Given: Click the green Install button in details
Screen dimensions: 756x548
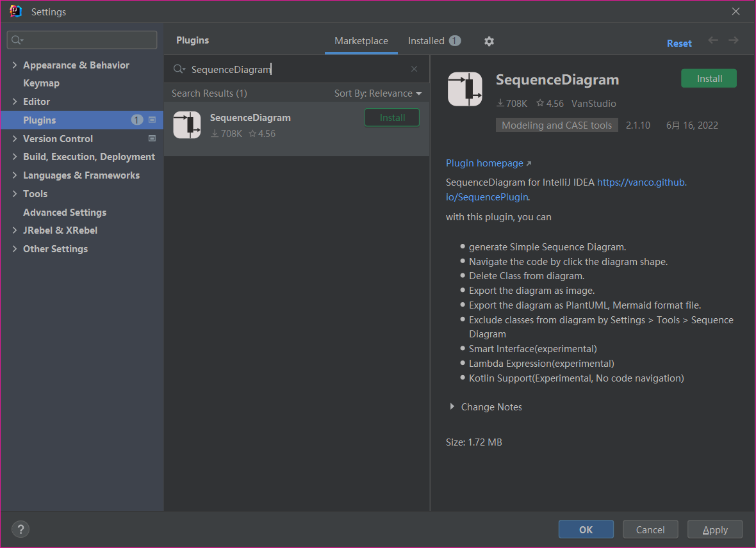Looking at the screenshot, I should tap(709, 79).
